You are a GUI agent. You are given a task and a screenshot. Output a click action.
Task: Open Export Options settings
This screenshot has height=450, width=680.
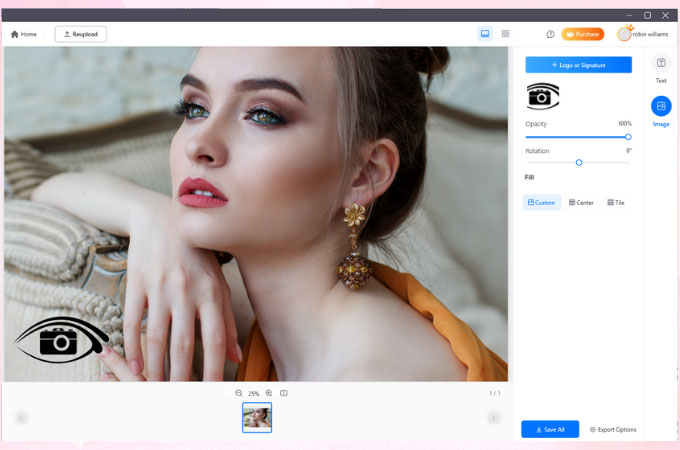612,429
